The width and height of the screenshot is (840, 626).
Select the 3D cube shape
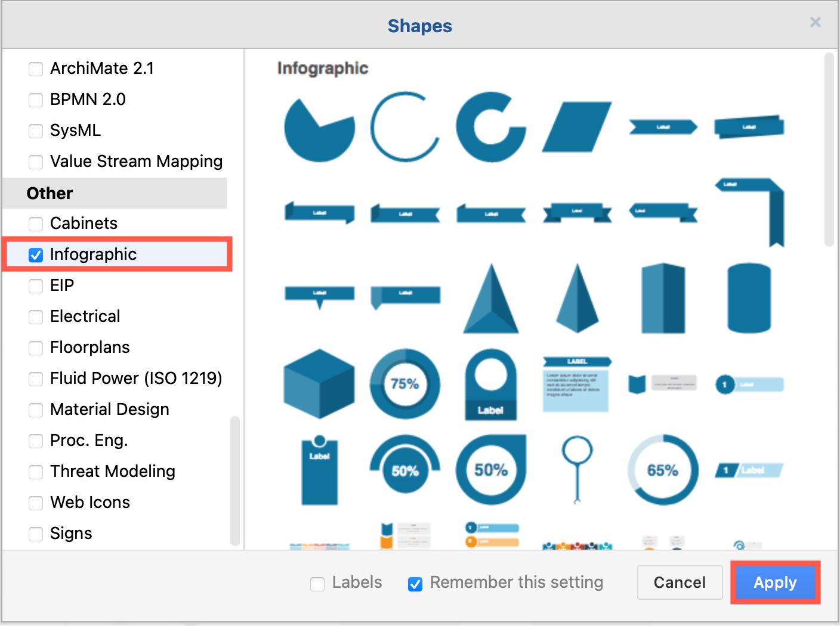click(319, 385)
